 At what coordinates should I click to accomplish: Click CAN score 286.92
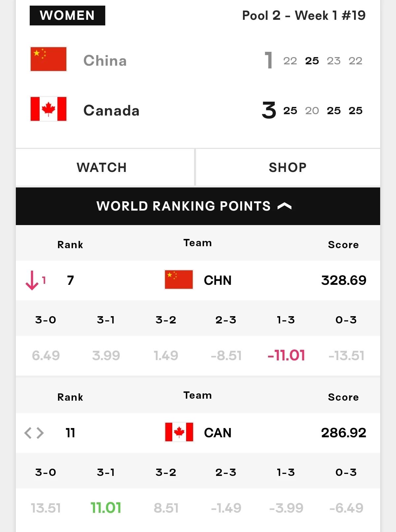(344, 433)
